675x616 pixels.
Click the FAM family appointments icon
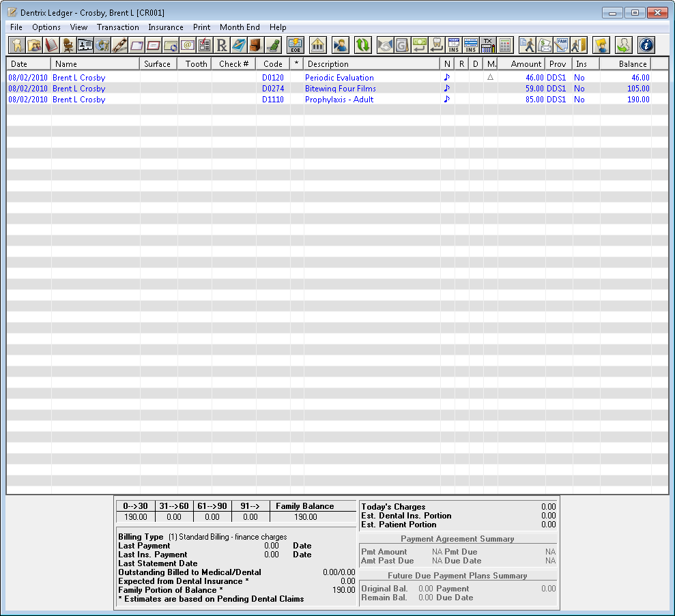(x=561, y=45)
